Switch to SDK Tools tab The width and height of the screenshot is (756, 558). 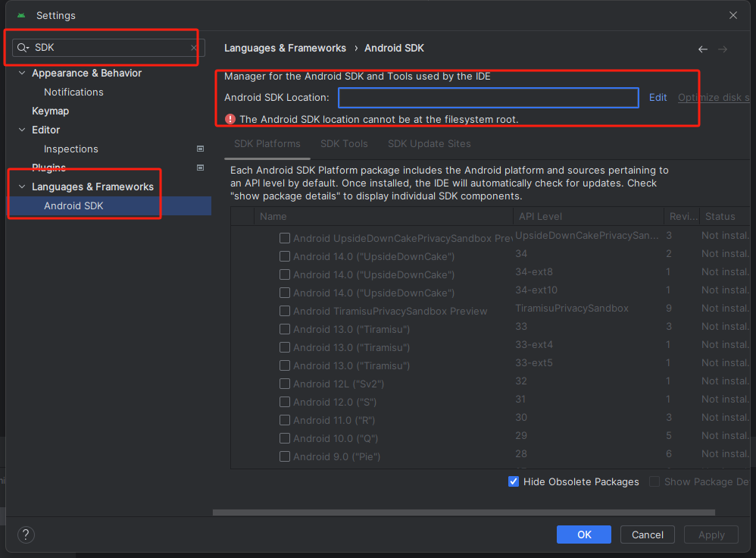click(344, 144)
